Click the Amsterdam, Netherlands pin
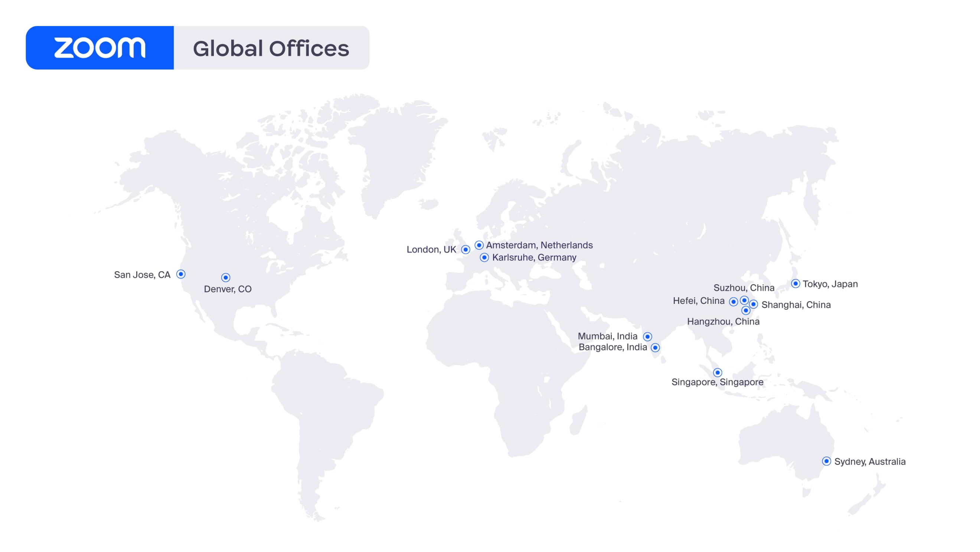This screenshot has height=552, width=980. point(478,245)
